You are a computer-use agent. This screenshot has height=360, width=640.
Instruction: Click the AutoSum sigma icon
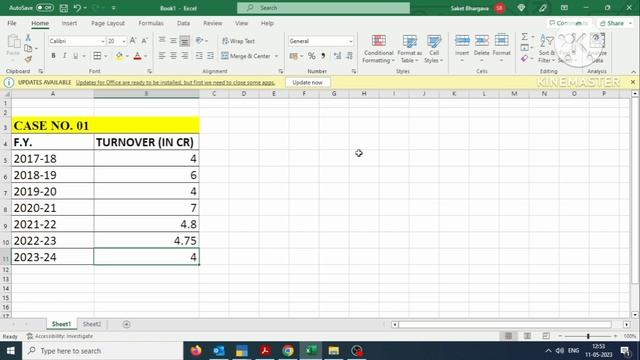[x=524, y=37]
